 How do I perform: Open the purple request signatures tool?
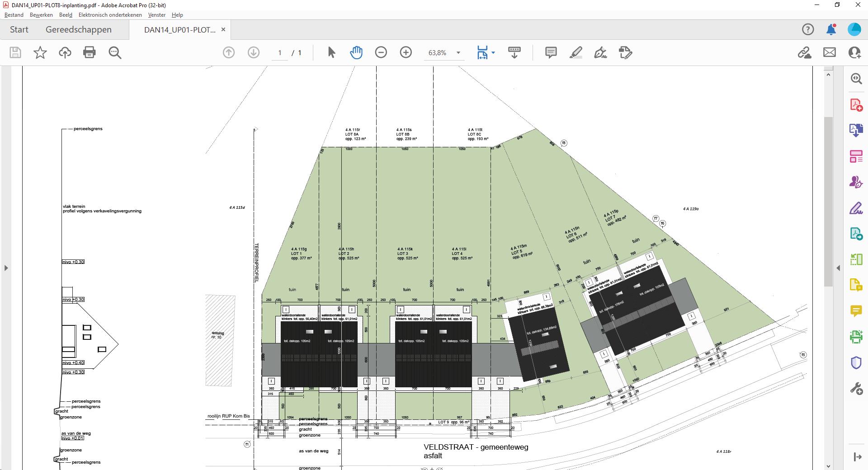click(856, 182)
